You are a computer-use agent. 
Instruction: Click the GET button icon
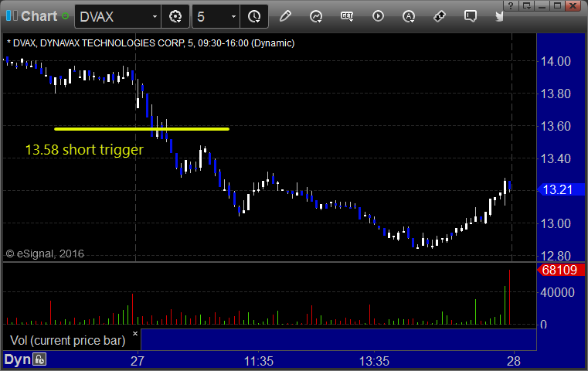347,16
